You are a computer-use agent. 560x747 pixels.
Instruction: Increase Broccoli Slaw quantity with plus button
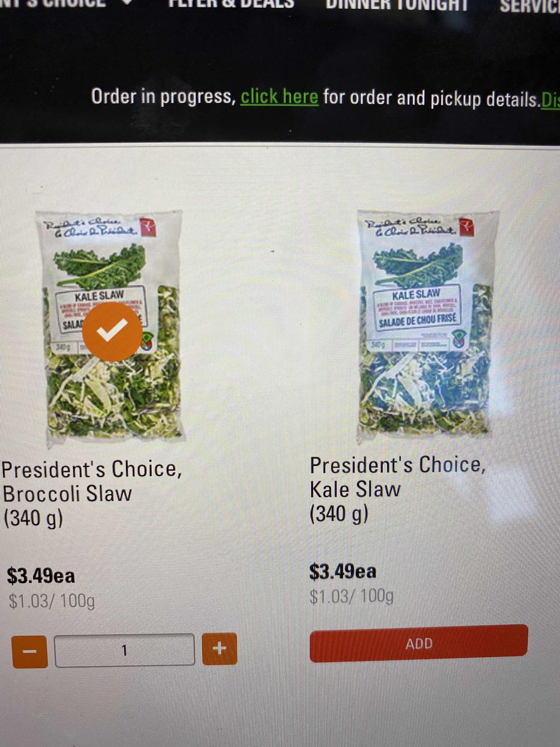219,648
